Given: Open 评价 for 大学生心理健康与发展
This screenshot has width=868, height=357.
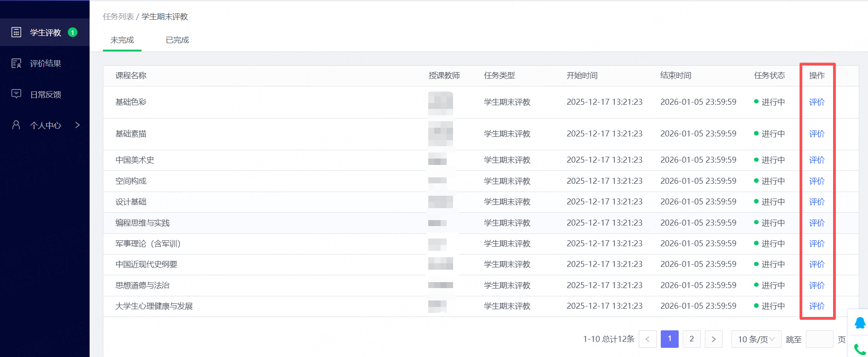Looking at the screenshot, I should (817, 306).
